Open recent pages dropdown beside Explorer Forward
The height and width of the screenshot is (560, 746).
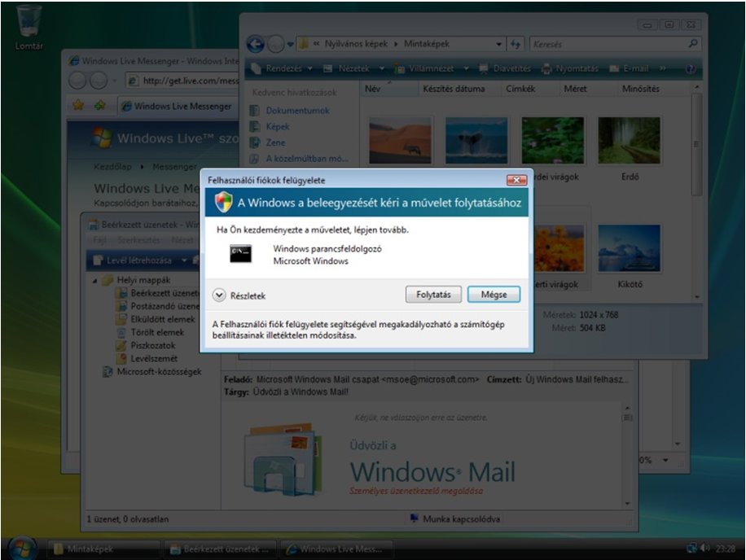point(290,44)
